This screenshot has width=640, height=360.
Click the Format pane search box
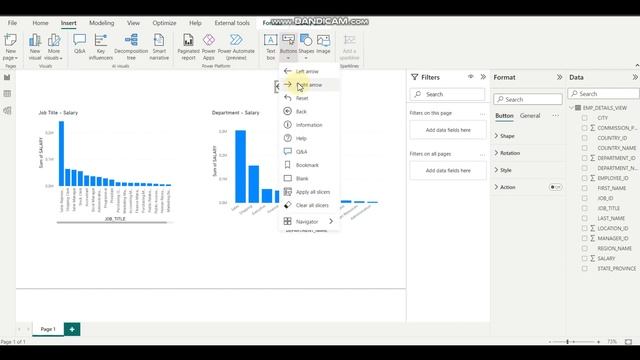point(528,99)
